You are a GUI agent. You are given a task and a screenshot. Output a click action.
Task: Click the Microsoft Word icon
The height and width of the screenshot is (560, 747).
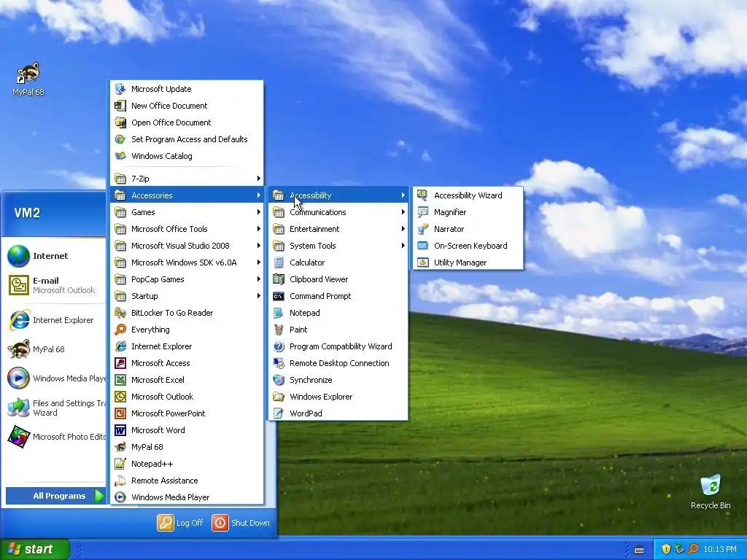pos(120,430)
